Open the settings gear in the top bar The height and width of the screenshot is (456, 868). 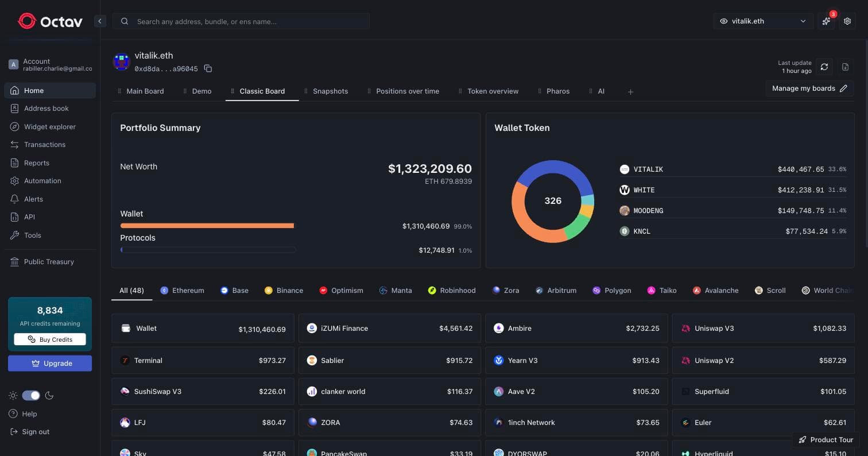847,21
